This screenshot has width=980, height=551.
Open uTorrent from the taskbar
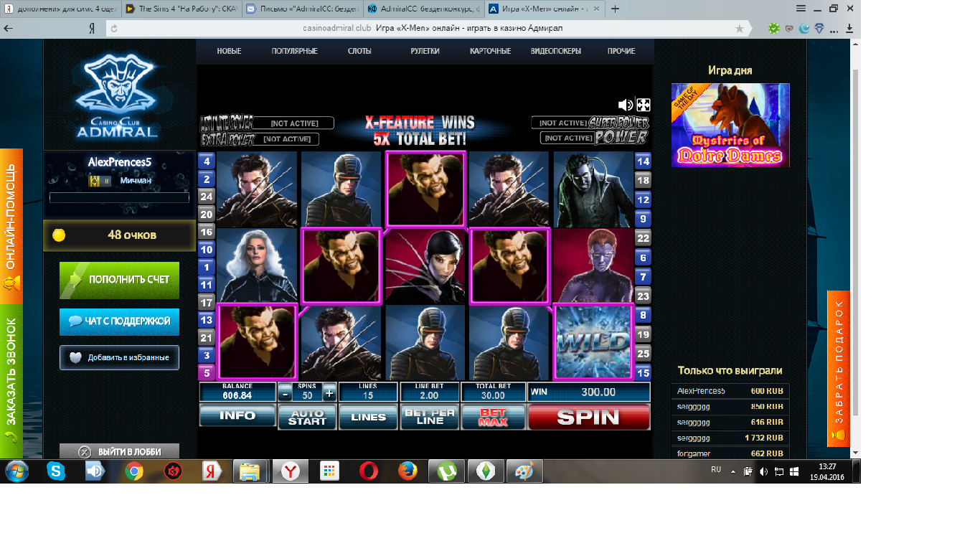pos(446,471)
